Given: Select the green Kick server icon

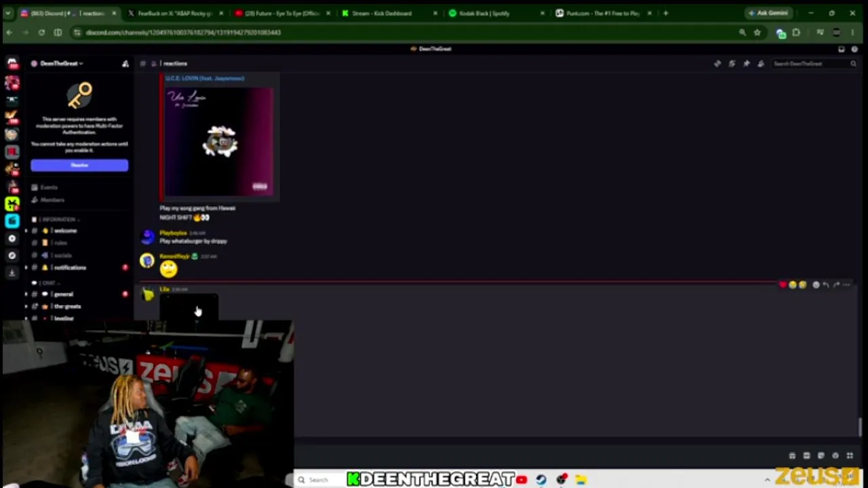Looking at the screenshot, I should pyautogui.click(x=12, y=203).
